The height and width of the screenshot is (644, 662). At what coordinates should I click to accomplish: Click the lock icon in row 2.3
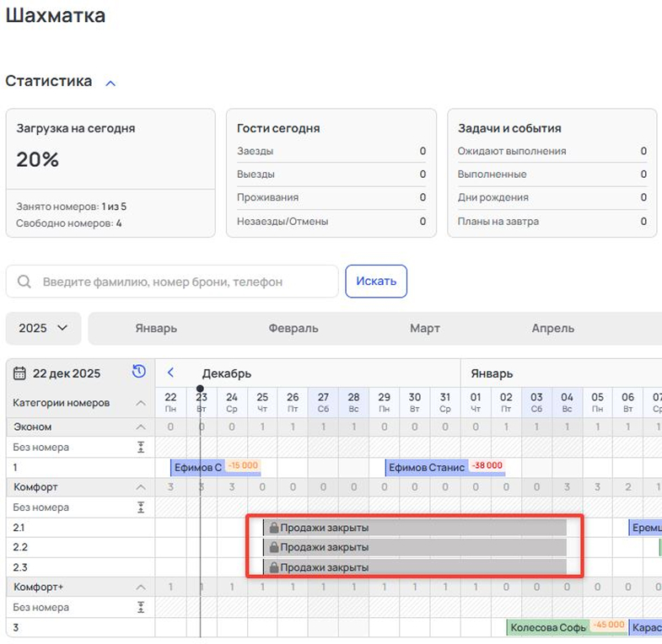click(x=273, y=567)
